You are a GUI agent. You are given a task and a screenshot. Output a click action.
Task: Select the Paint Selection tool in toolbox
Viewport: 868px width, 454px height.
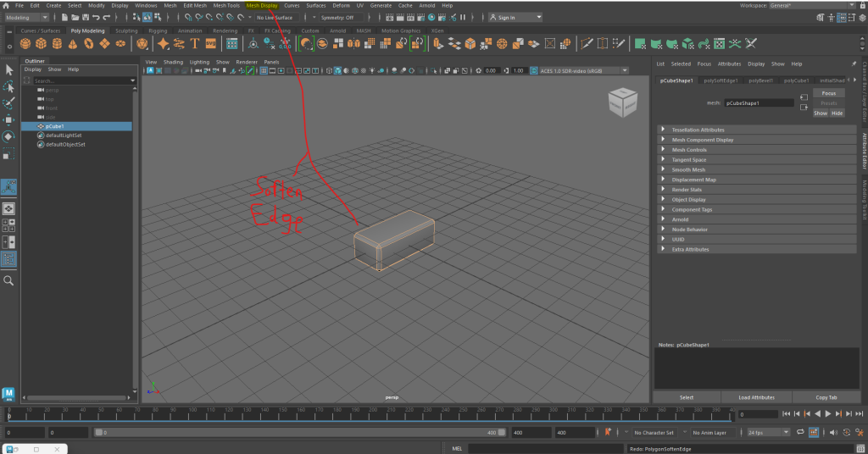tap(8, 103)
